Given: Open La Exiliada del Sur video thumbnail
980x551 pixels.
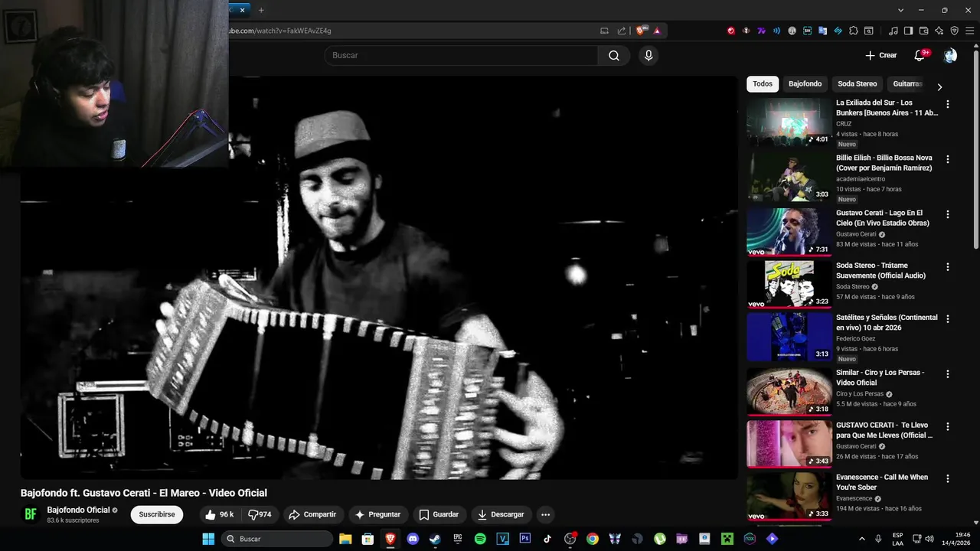Looking at the screenshot, I should point(789,122).
